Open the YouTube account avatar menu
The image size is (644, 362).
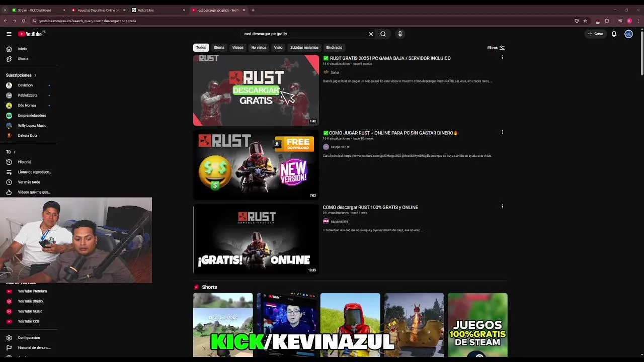(628, 34)
